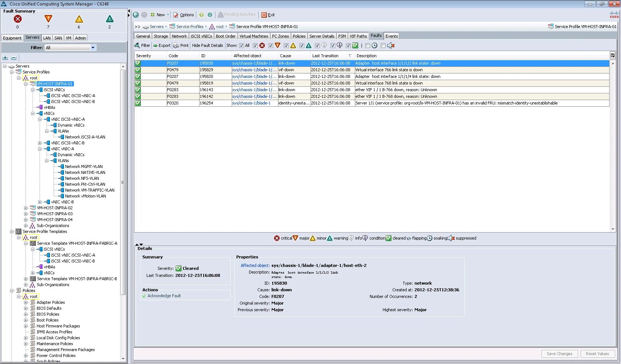
Task: Expand the vNIC iSCSI-vNIC-B node under vNICs
Action: click(x=40, y=143)
